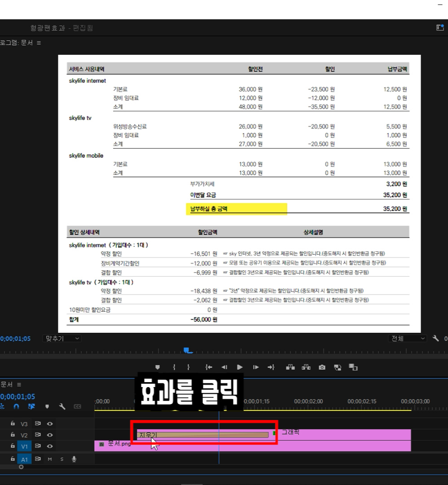The image size is (448, 485).
Task: Select the 문서 sequence tab in timeline
Action: coord(7,384)
